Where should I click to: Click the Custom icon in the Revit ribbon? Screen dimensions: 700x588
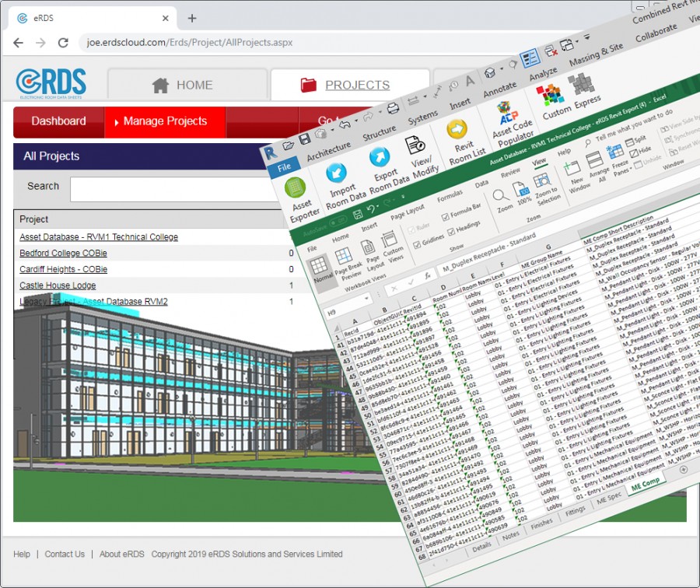pos(551,95)
